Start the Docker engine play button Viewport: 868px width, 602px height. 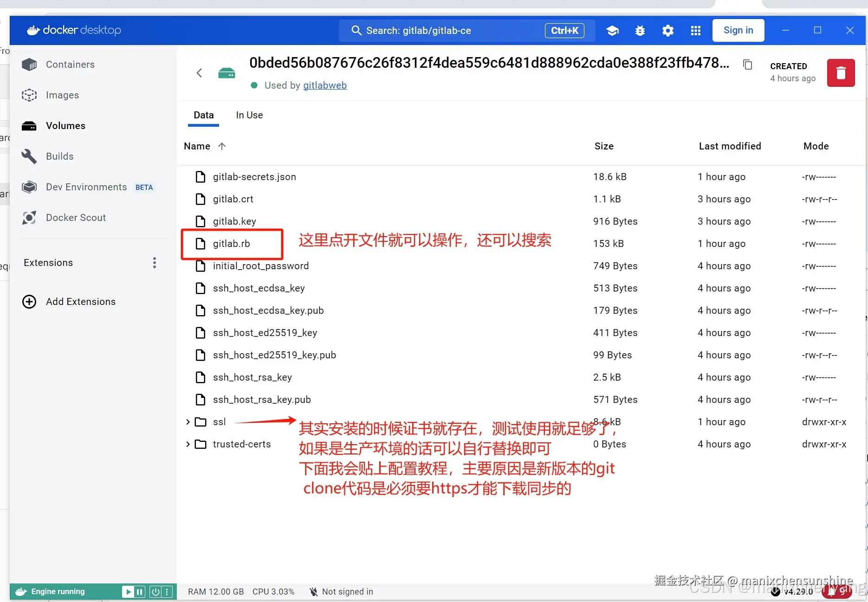click(127, 592)
